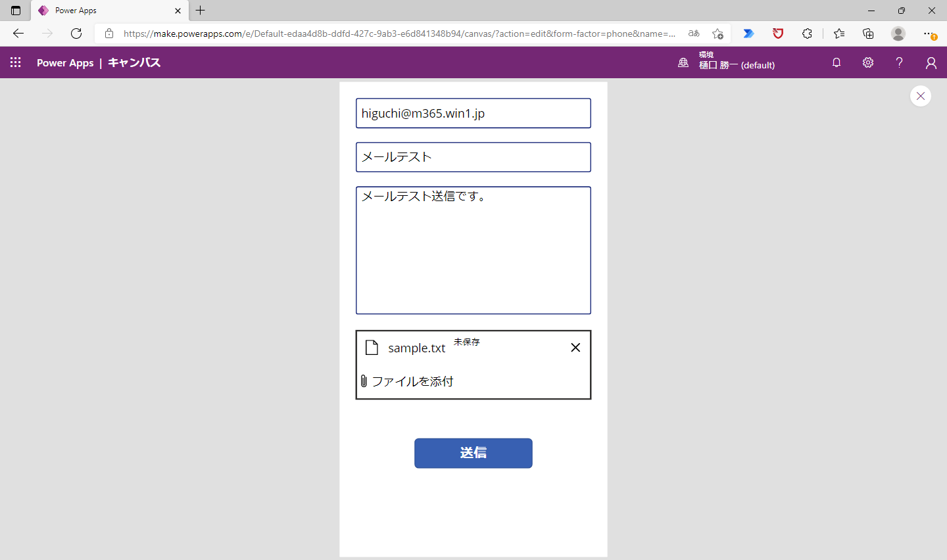This screenshot has width=947, height=560.
Task: Click the Power Apps title link
Action: pos(65,63)
